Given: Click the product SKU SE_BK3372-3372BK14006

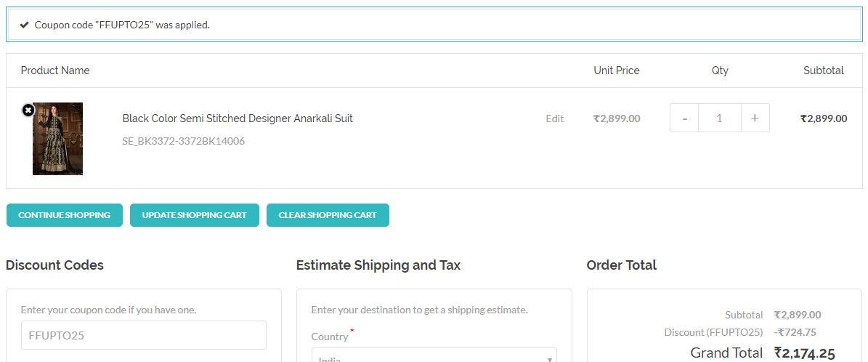Looking at the screenshot, I should (184, 141).
